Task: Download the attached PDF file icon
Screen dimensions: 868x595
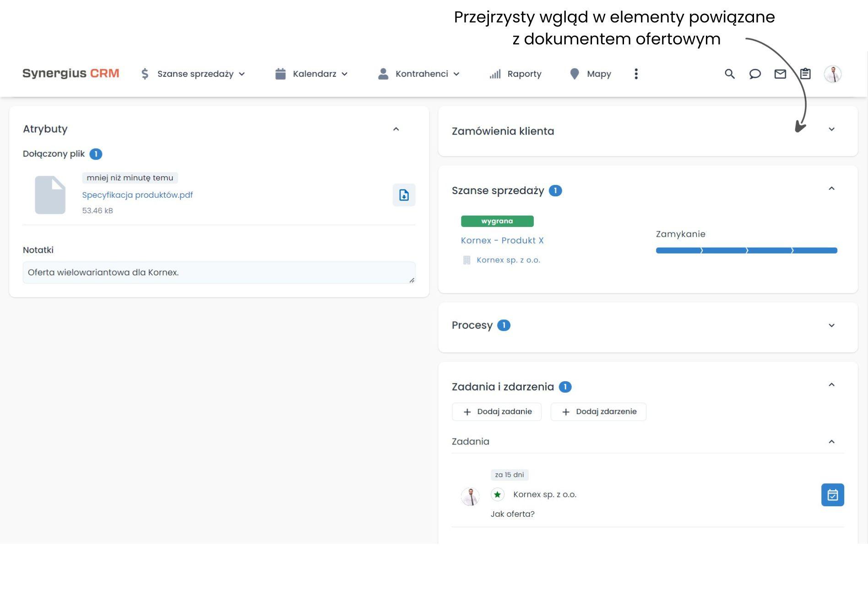Action: pyautogui.click(x=404, y=195)
